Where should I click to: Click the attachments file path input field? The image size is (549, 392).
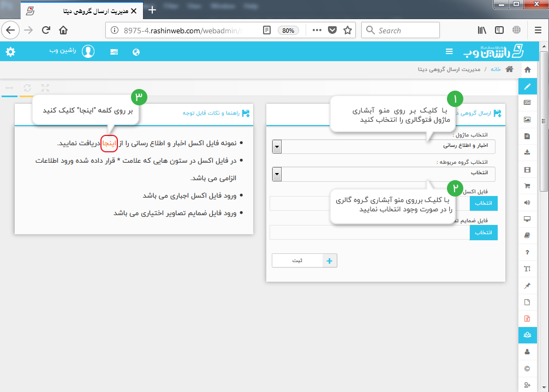tap(370, 233)
